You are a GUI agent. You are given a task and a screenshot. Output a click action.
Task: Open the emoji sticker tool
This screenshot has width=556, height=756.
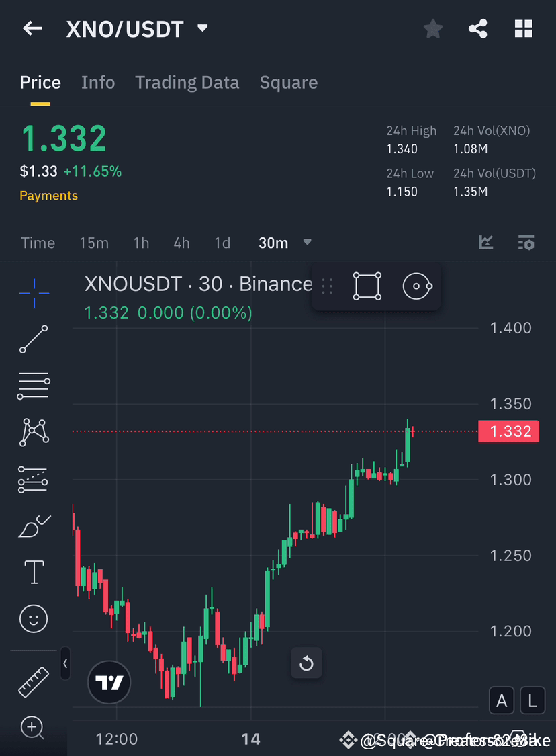[x=34, y=619]
